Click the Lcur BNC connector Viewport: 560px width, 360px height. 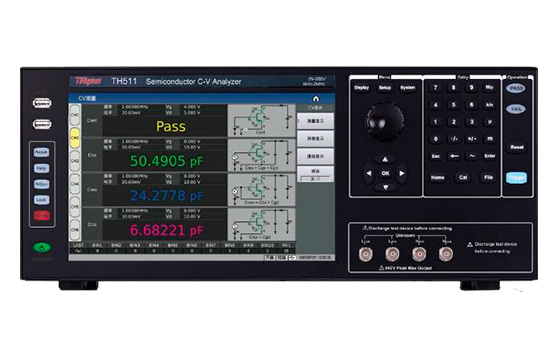point(366,254)
